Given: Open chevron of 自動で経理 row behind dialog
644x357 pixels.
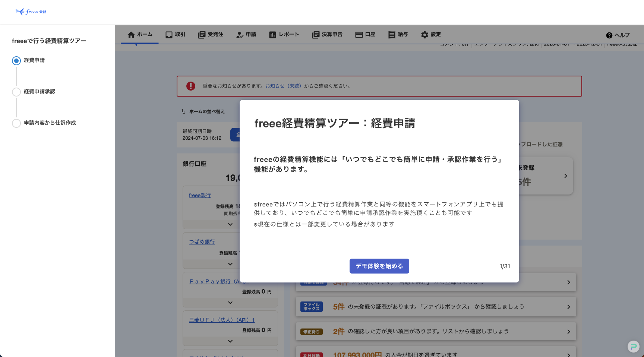Looking at the screenshot, I should click(x=569, y=282).
